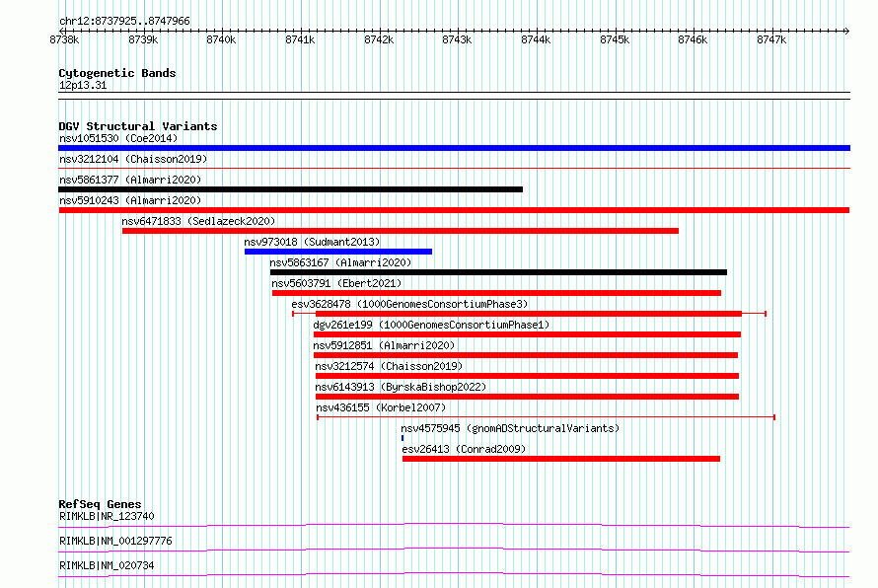Click the nsv5861377 (Almarri2020) black bar
This screenshot has width=878, height=588.
pos(291,189)
